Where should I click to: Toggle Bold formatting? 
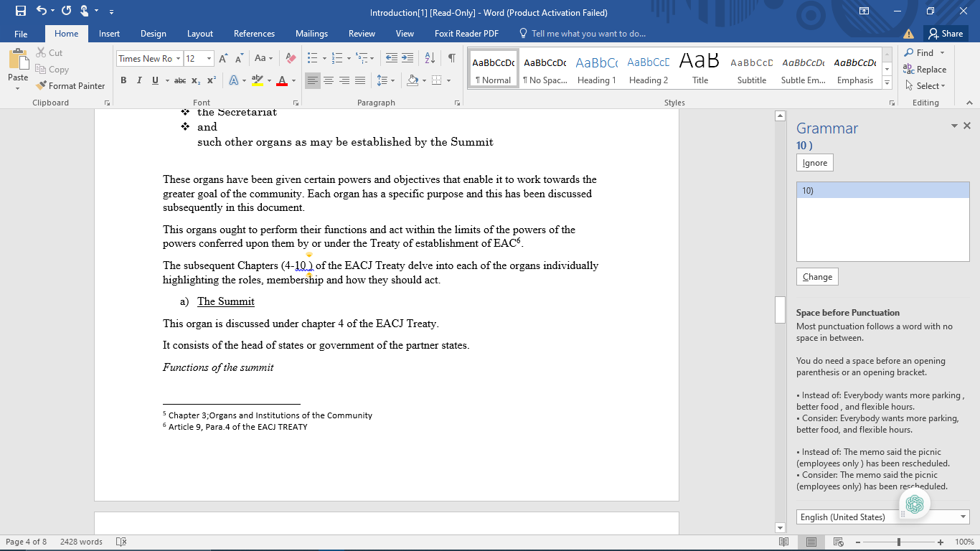(x=123, y=80)
